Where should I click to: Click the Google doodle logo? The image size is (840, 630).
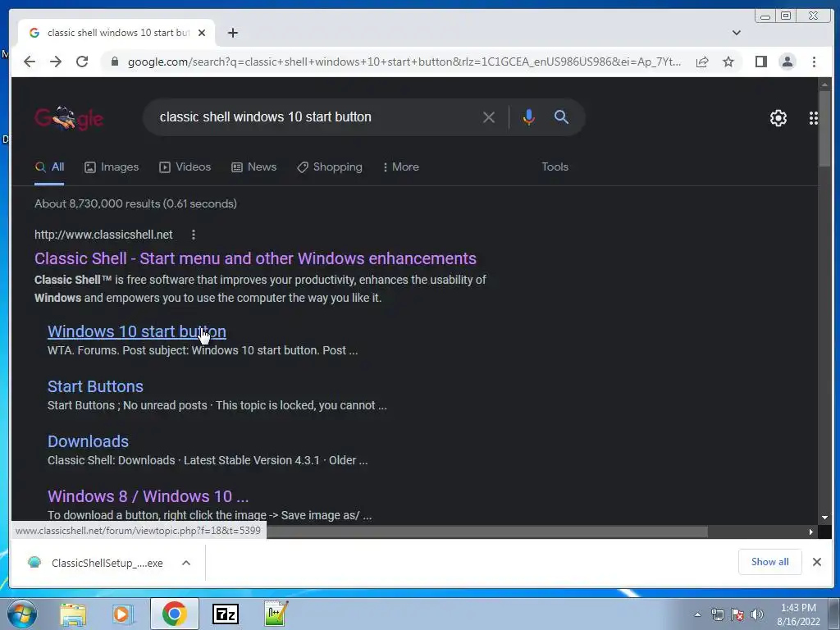pyautogui.click(x=69, y=118)
